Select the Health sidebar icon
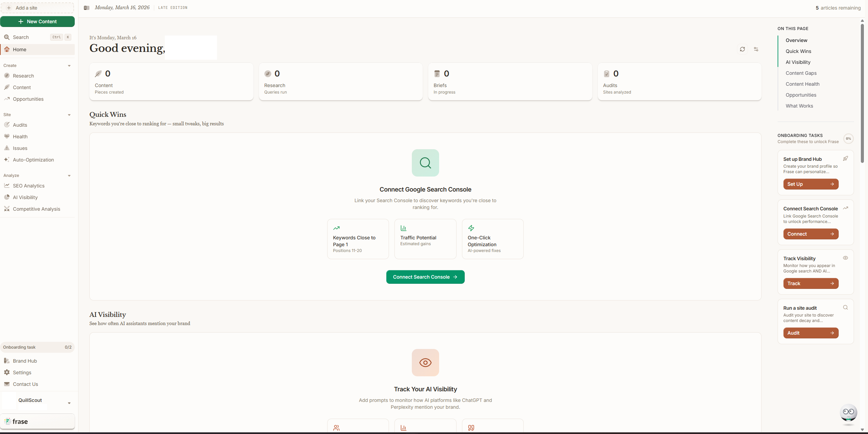Image resolution: width=868 pixels, height=434 pixels. (x=7, y=136)
